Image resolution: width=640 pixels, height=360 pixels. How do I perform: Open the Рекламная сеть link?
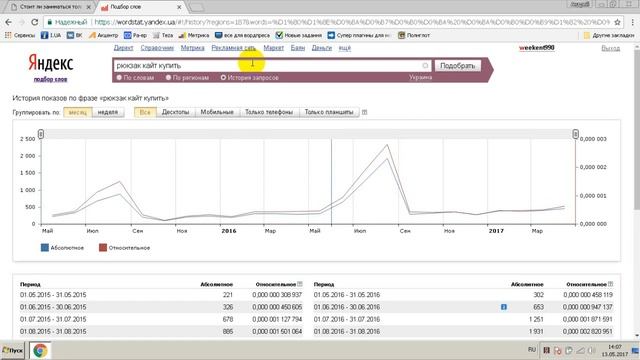pyautogui.click(x=233, y=48)
